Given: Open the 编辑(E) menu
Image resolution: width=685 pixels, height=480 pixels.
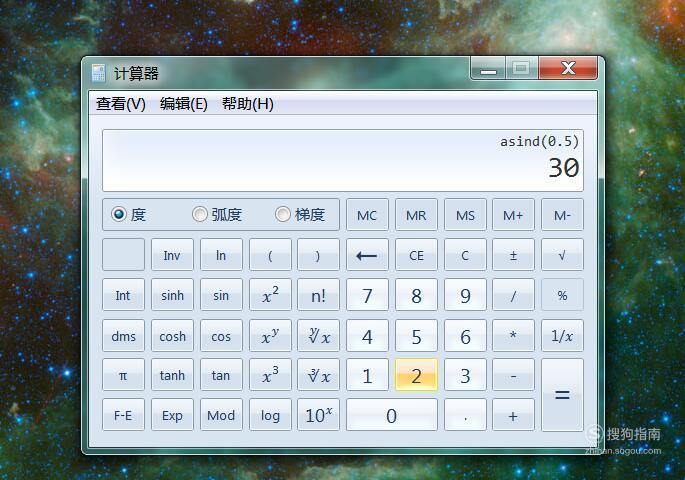Looking at the screenshot, I should pyautogui.click(x=183, y=104).
